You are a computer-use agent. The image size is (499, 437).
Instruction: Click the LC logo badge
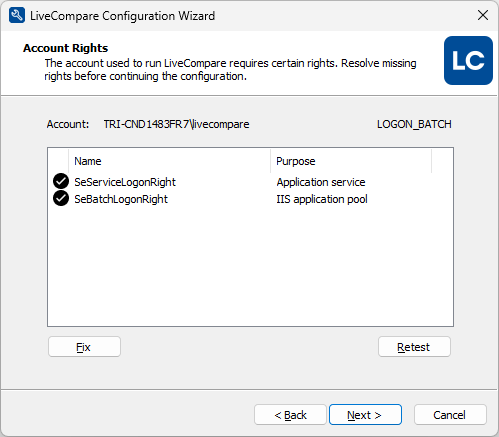[x=468, y=60]
